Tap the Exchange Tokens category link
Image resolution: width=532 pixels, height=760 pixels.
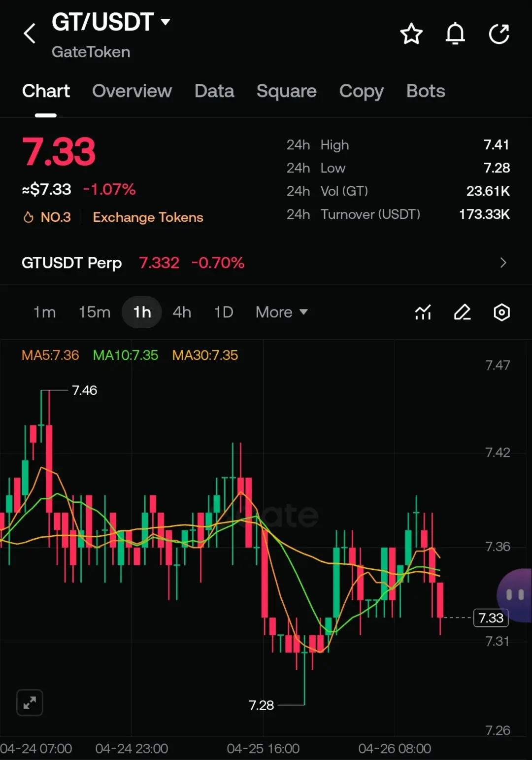click(x=148, y=217)
